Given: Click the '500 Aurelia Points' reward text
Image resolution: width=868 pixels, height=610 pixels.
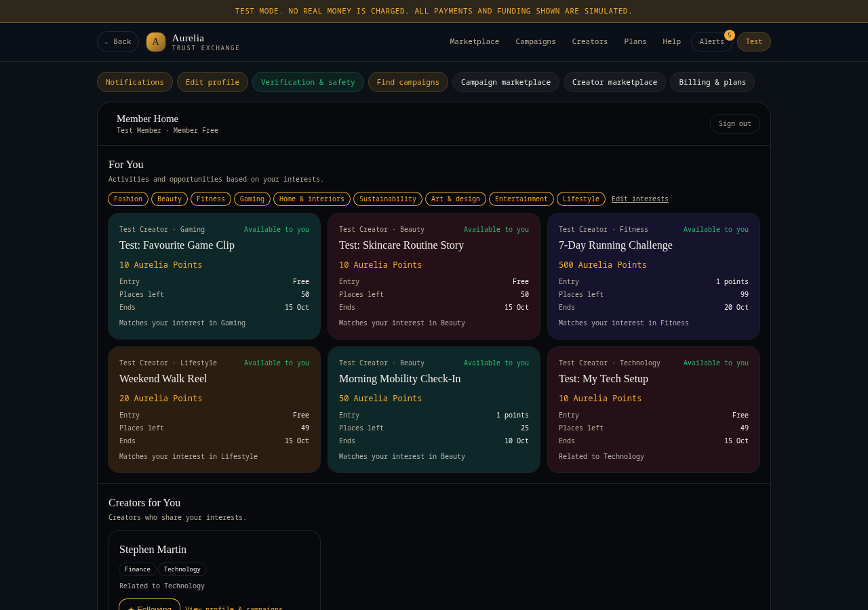Looking at the screenshot, I should (x=603, y=265).
